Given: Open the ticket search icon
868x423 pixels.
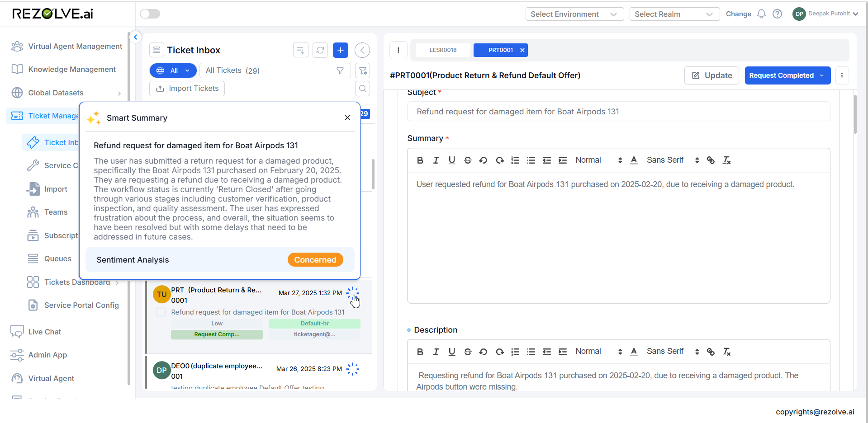Looking at the screenshot, I should [363, 89].
